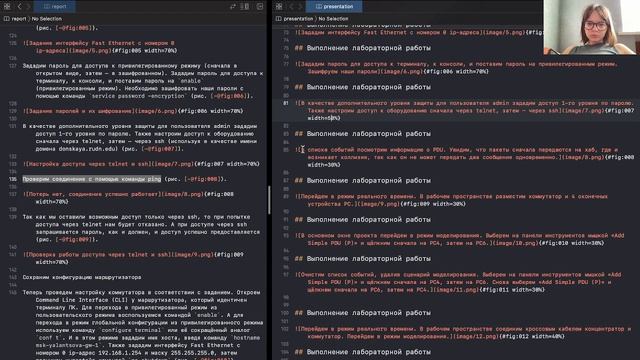
Task: Click heading on line 75 in presentation
Action: 362,48
